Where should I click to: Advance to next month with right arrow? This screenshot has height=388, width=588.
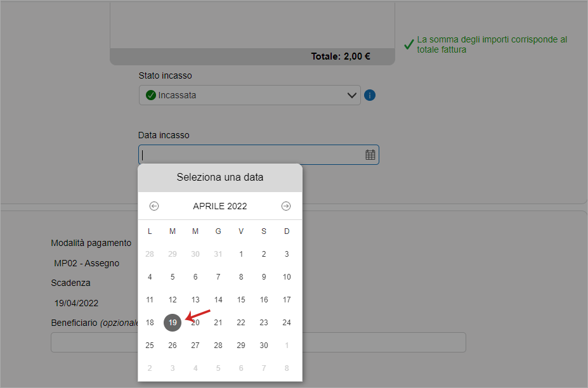286,206
